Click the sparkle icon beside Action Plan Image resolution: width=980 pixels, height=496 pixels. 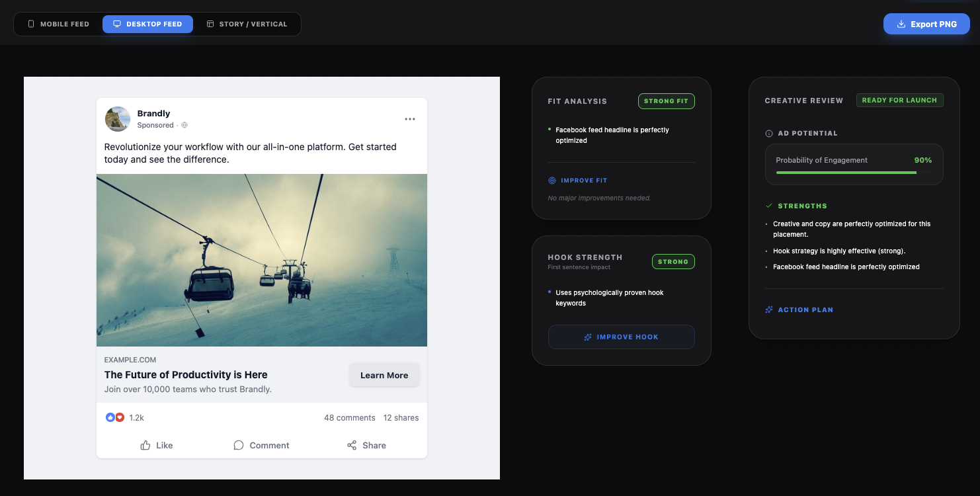(x=769, y=310)
